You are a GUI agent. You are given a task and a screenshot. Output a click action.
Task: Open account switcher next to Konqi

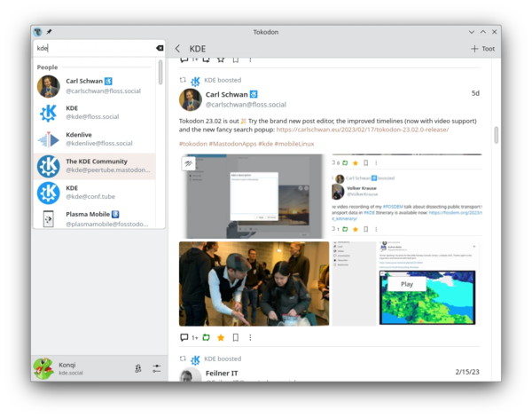(138, 368)
